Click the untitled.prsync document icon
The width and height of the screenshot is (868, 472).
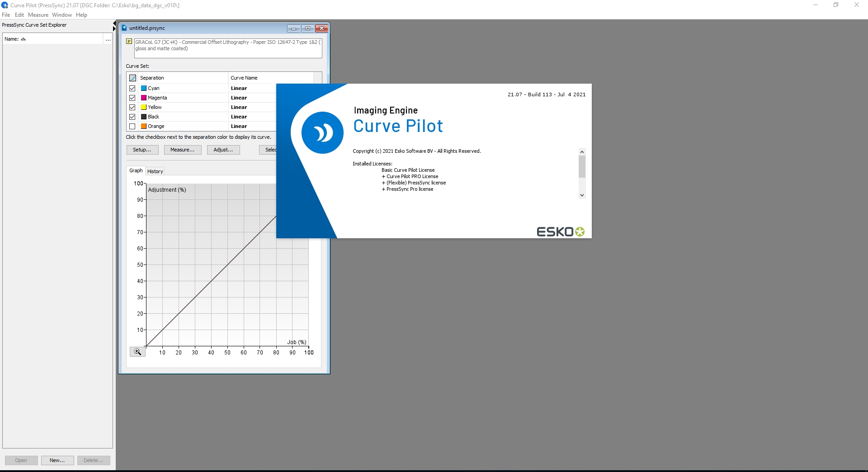124,28
